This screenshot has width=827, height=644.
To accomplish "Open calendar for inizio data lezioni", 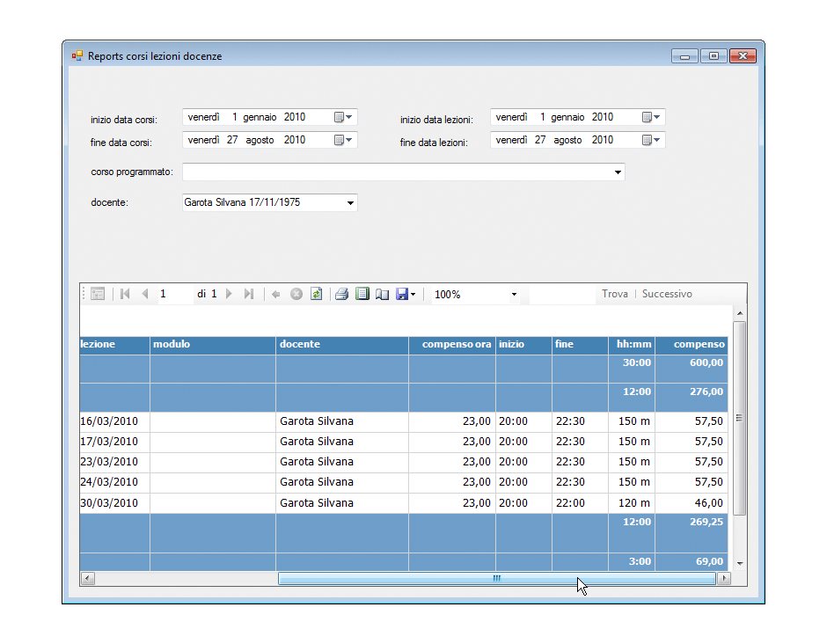I will click(x=651, y=117).
